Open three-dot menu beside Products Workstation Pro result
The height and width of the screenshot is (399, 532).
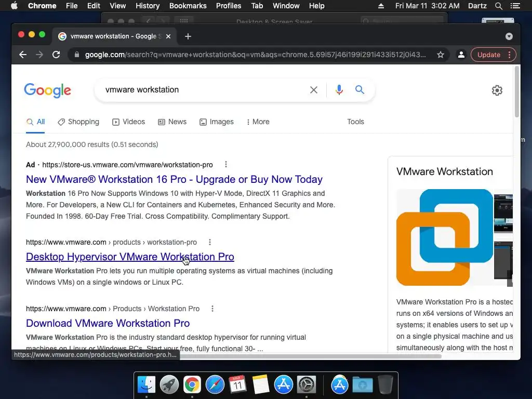tap(212, 309)
